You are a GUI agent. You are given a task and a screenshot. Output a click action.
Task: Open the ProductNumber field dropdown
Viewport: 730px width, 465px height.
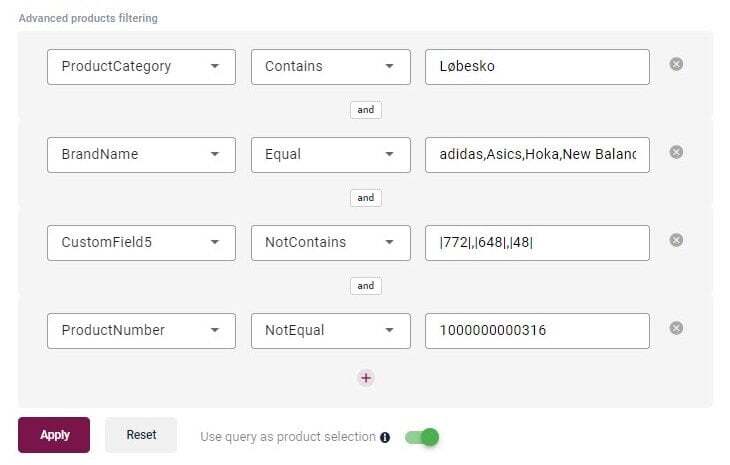point(141,331)
